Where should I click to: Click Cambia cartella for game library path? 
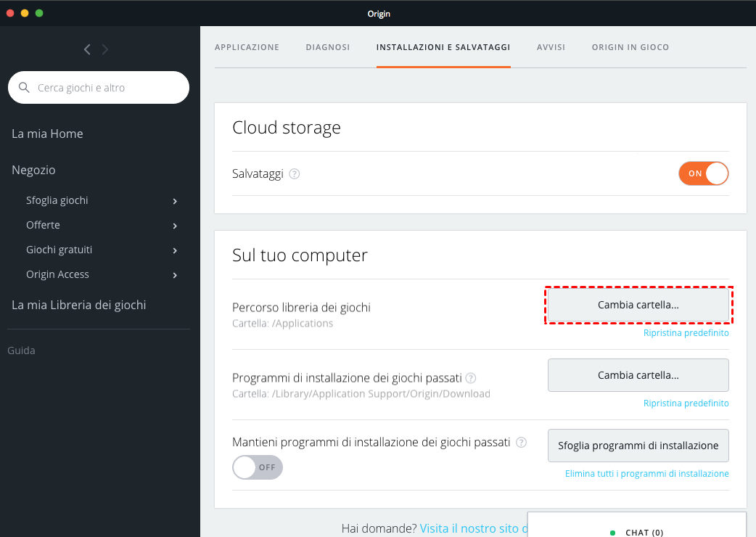click(x=638, y=305)
